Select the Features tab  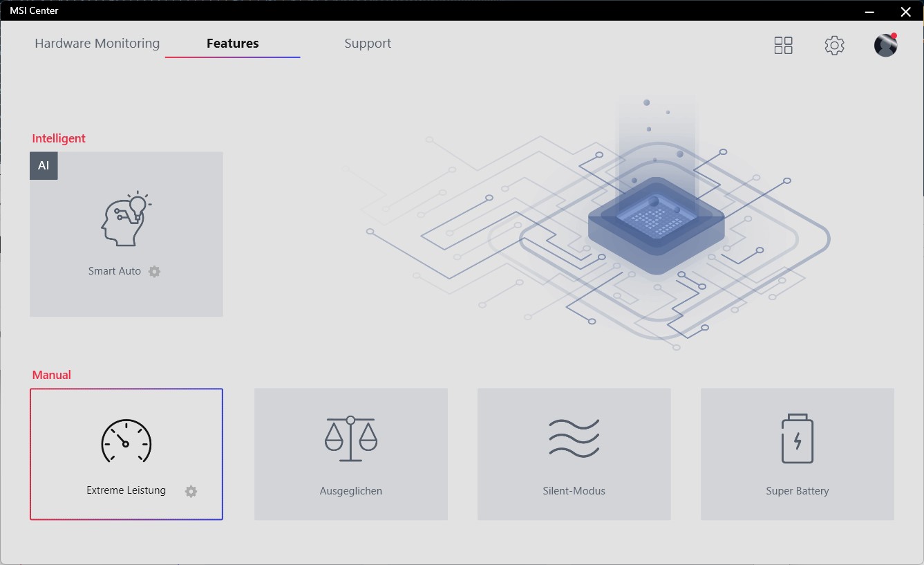pyautogui.click(x=233, y=43)
